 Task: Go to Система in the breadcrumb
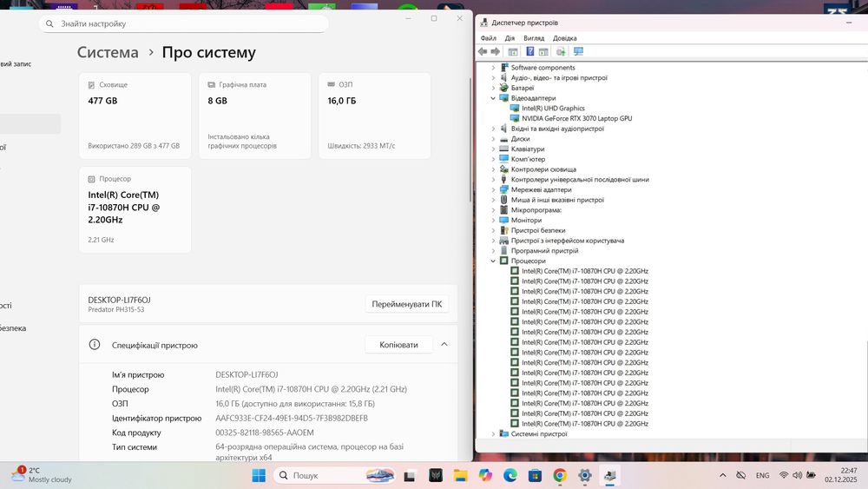point(108,52)
